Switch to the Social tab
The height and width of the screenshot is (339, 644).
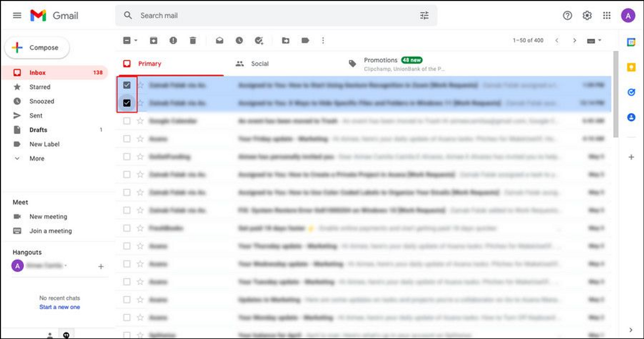point(260,64)
